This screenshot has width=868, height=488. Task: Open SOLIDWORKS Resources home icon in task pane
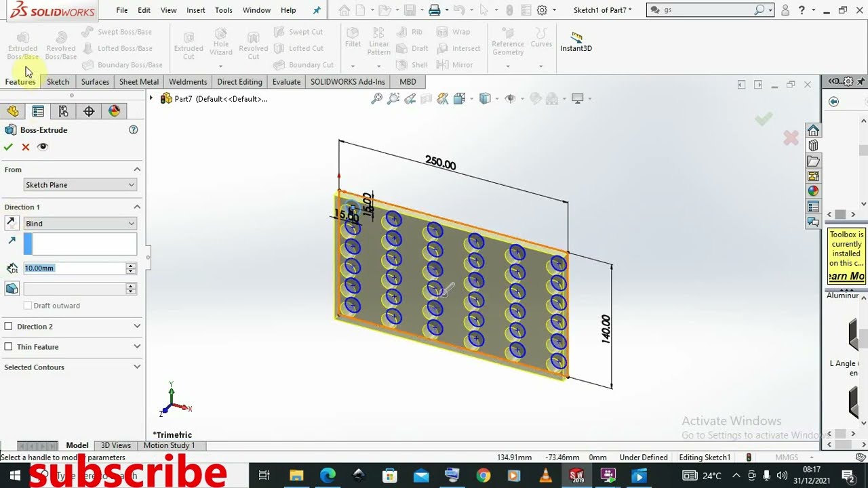click(813, 131)
